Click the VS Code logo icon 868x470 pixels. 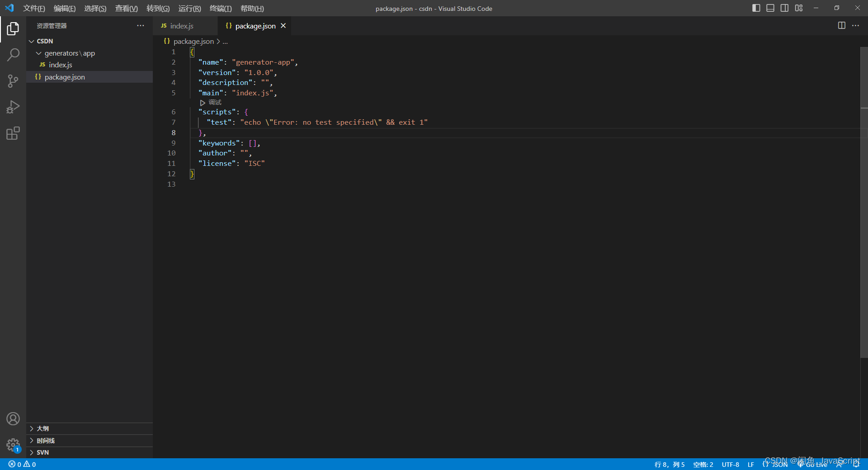(x=9, y=8)
